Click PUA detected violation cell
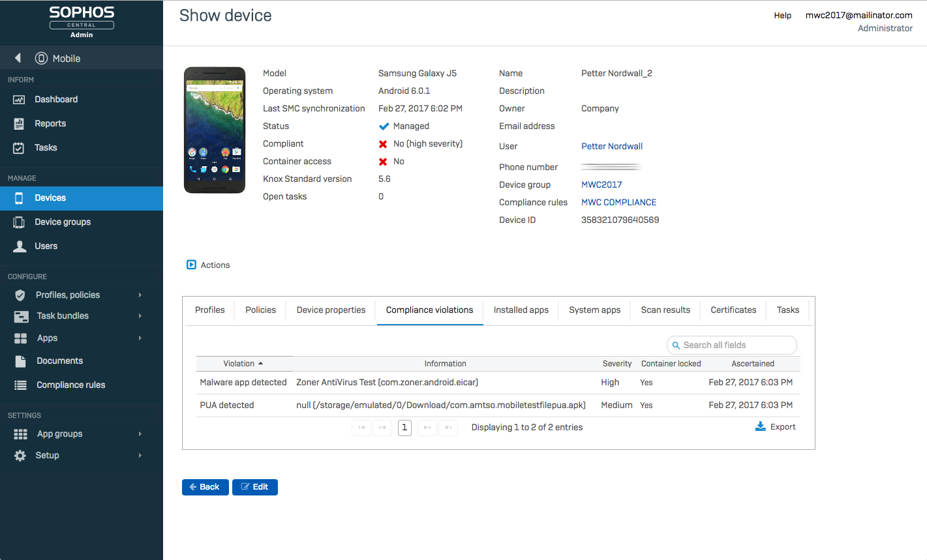Image resolution: width=927 pixels, height=560 pixels. click(x=227, y=405)
